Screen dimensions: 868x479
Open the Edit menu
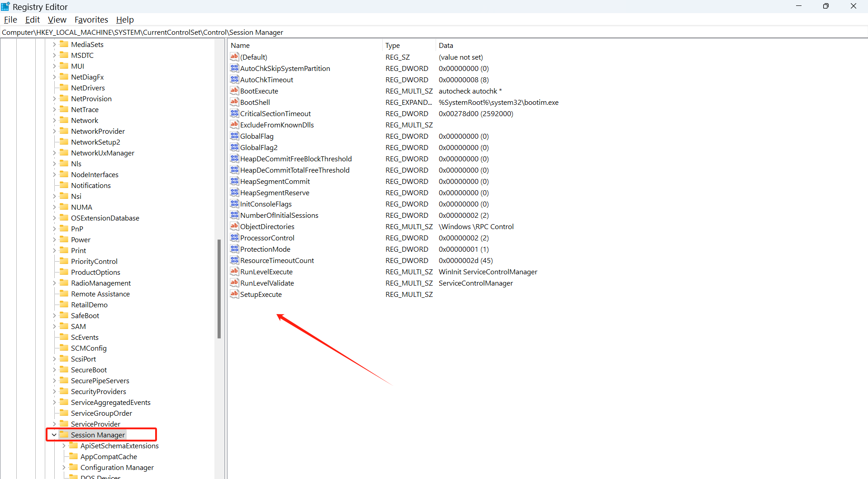[x=33, y=19]
